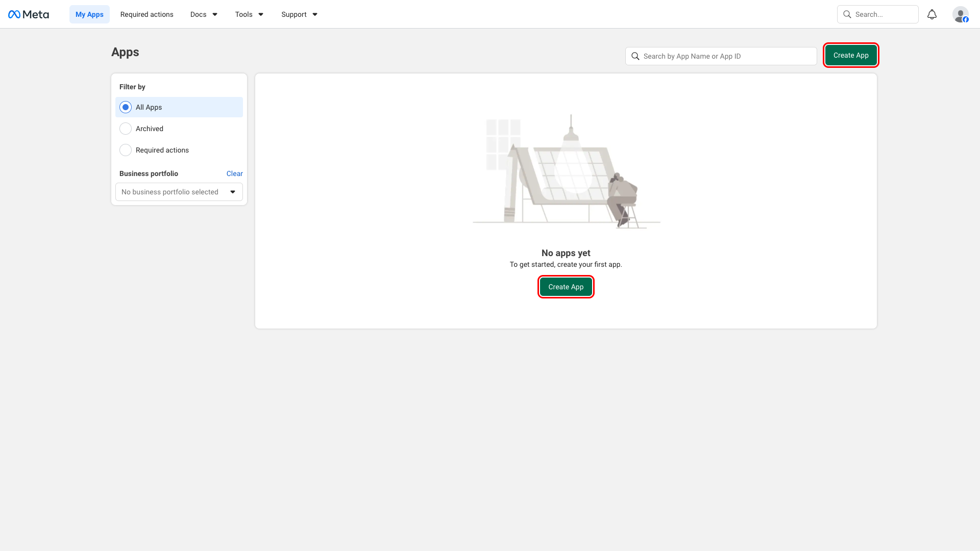Open Required actions in the top navigation
This screenshot has height=551, width=980.
pyautogui.click(x=147, y=14)
